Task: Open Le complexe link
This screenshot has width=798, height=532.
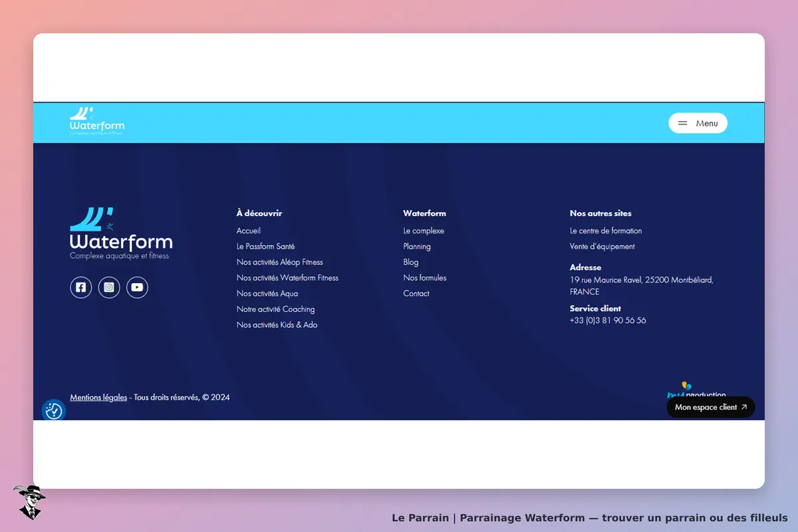Action: click(424, 231)
